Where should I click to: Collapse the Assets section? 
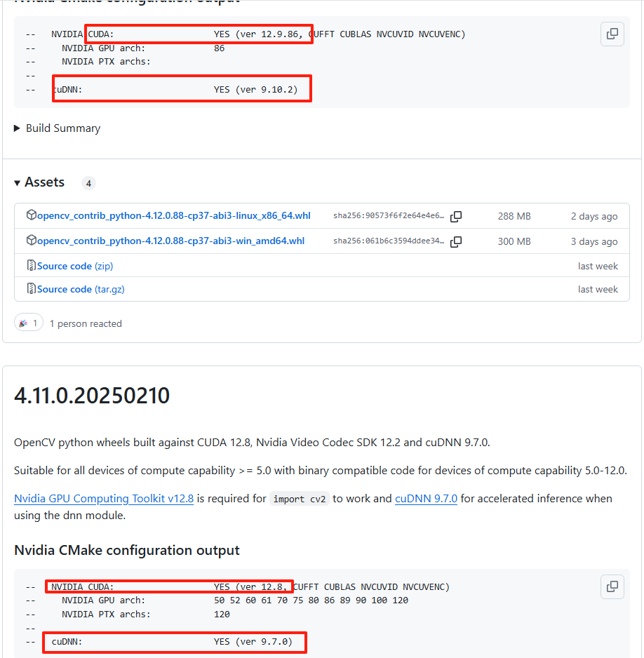(x=39, y=182)
